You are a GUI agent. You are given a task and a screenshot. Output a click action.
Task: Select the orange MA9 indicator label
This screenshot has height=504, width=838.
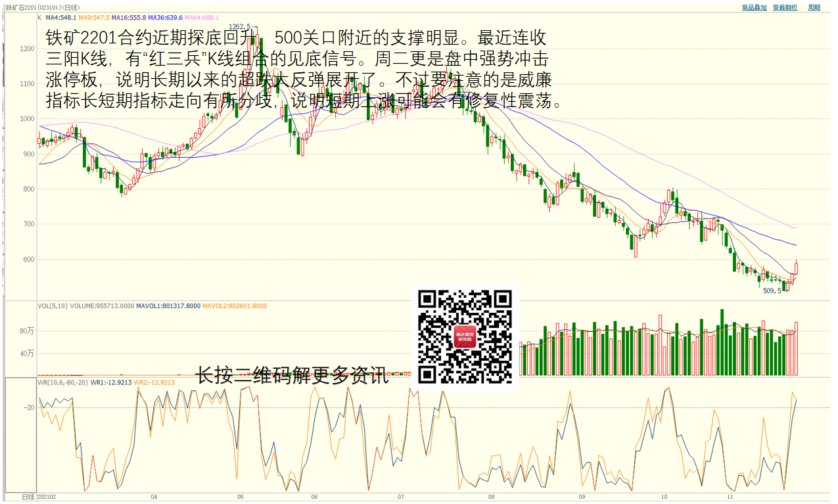(x=94, y=18)
